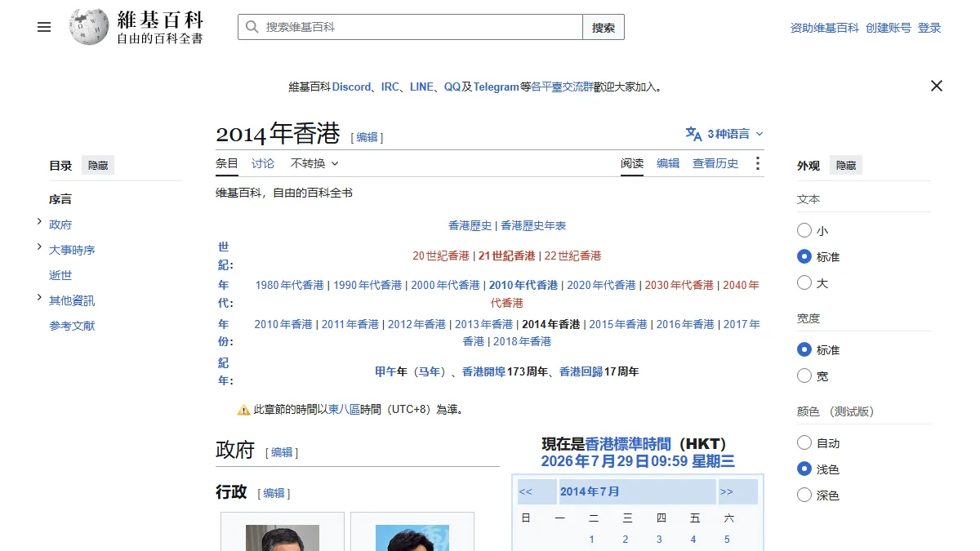Screen dimensions: 980x551
Task: Open 资助维基百科 donate link
Action: 825,28
